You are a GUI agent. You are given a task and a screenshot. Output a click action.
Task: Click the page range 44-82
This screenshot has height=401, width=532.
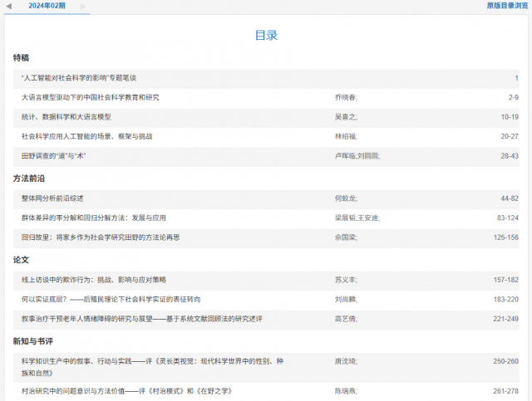[x=509, y=198]
